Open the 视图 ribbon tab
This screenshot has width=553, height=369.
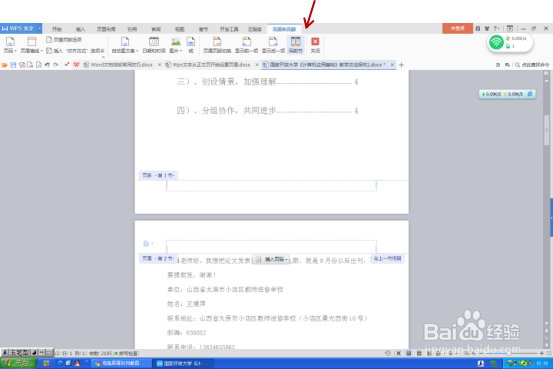[180, 29]
